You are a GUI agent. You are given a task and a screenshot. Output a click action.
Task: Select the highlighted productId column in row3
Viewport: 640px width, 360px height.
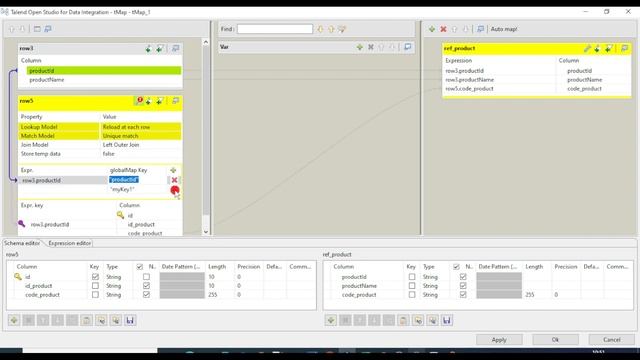104,71
